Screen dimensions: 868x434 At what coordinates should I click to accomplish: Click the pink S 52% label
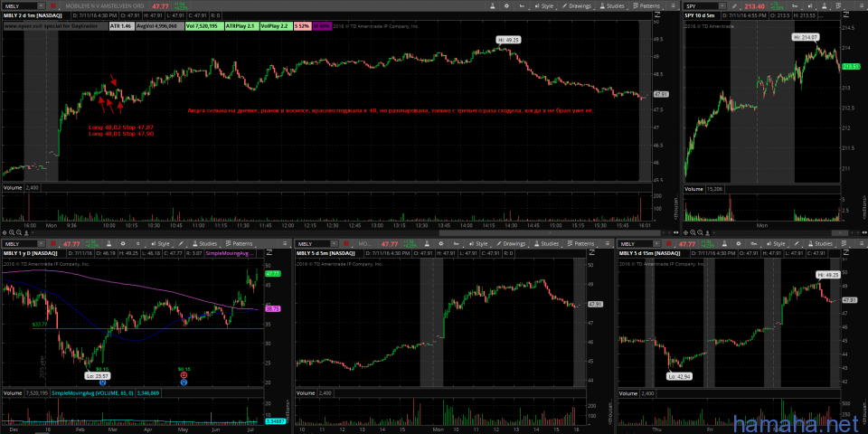coord(302,25)
